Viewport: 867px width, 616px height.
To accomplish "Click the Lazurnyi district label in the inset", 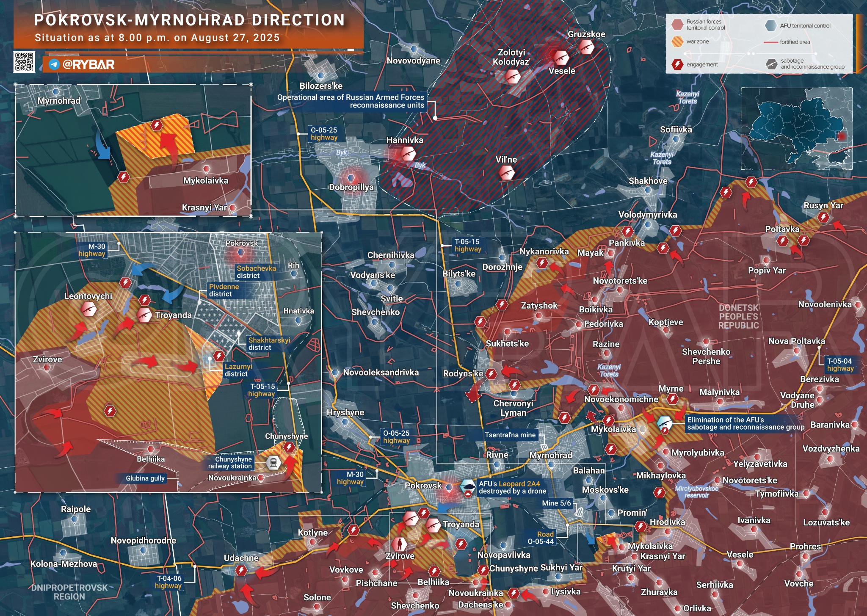I will pos(238,370).
